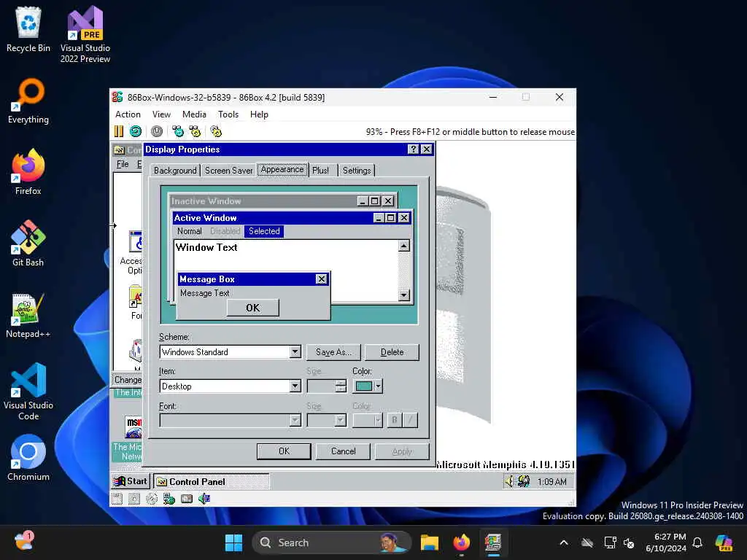Click the hard disk status bar icon
The width and height of the screenshot is (747, 560).
tap(187, 499)
